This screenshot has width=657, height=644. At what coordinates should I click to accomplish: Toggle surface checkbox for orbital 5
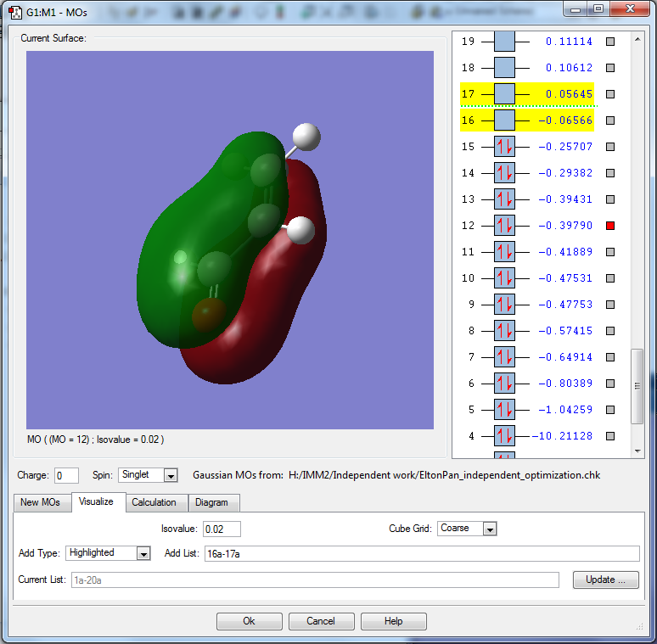[610, 410]
